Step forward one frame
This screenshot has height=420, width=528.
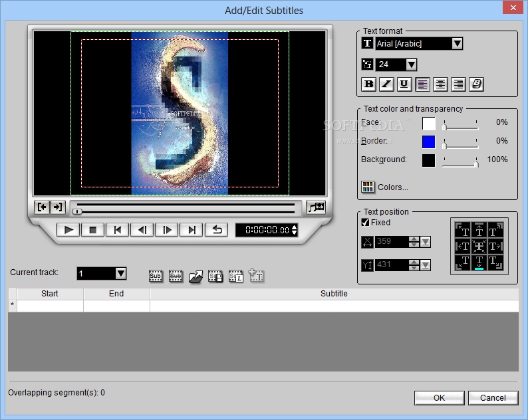pyautogui.click(x=167, y=230)
